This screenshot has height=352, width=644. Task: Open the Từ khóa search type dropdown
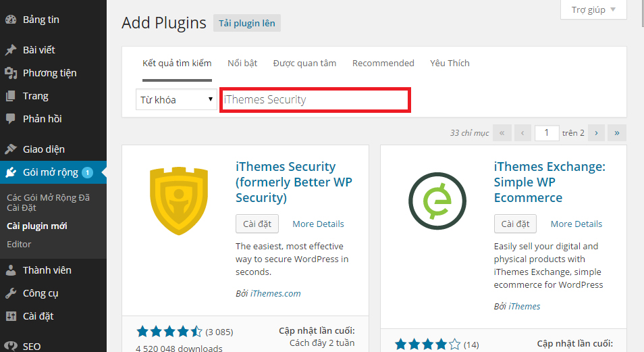coord(176,99)
